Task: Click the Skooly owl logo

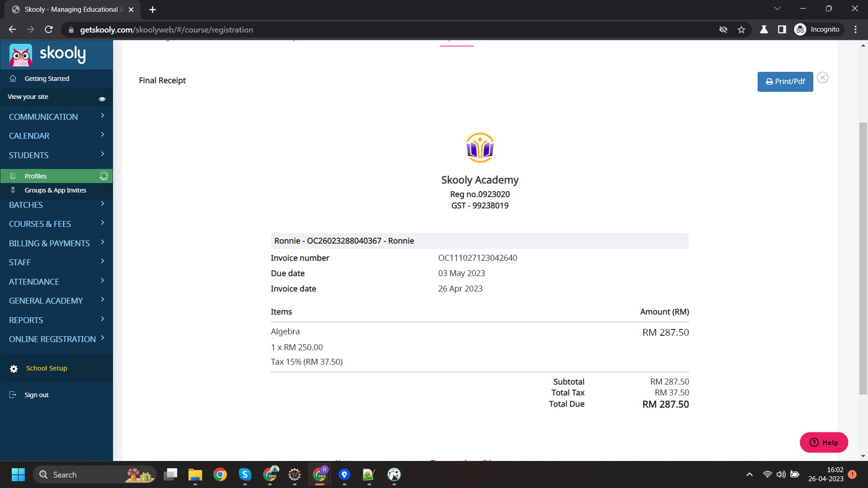Action: click(21, 55)
